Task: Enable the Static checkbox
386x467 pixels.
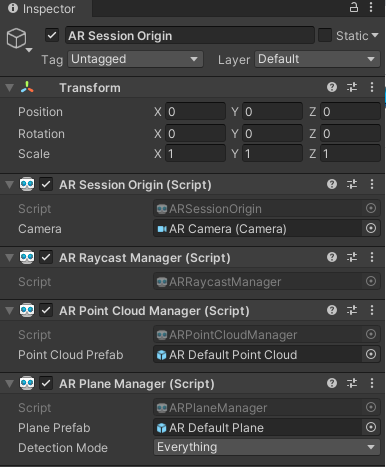Action: coord(325,35)
